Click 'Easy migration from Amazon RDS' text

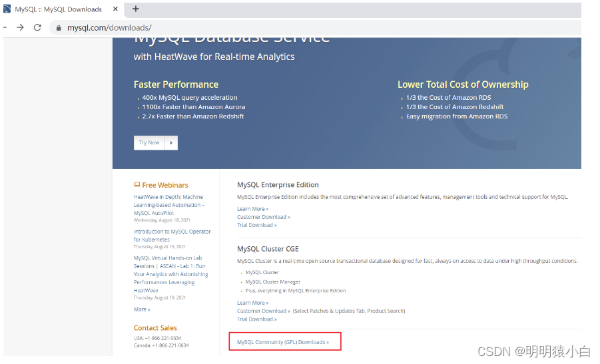[457, 116]
